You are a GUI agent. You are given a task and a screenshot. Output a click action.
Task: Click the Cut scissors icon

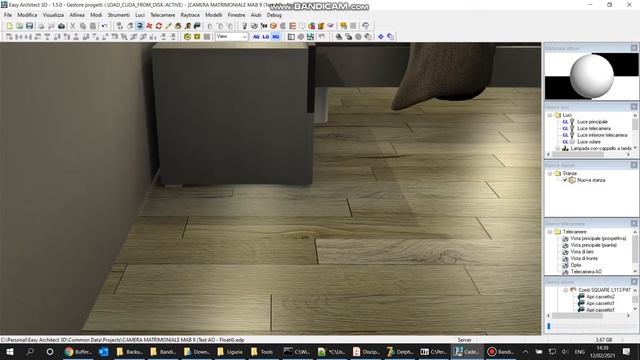point(73,26)
